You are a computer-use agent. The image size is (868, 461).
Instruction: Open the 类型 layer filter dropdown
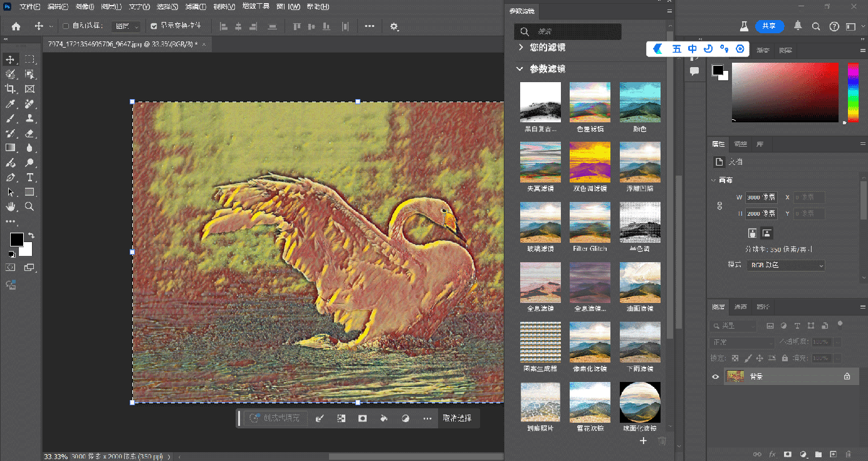734,326
